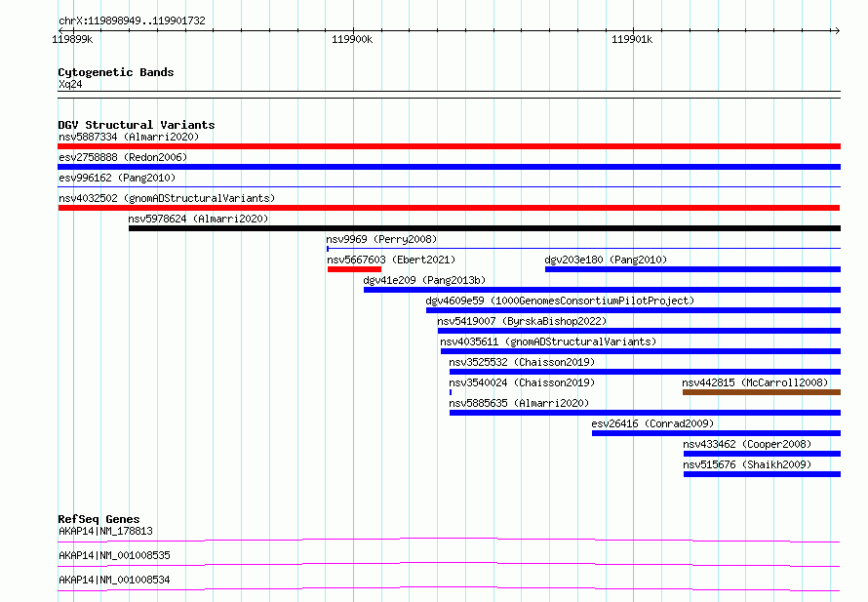
Task: Click the DGV Structural Variants track title
Action: tap(137, 125)
